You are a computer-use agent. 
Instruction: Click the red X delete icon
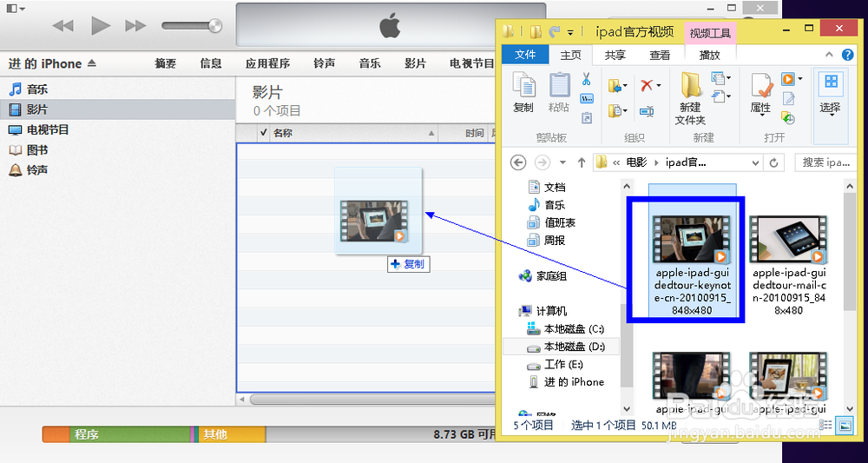(647, 85)
